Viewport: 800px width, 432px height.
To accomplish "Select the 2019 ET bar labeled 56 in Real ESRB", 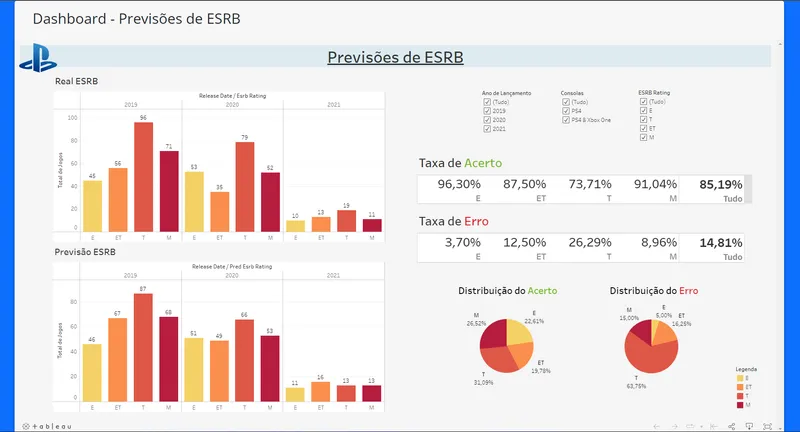I will coord(118,200).
